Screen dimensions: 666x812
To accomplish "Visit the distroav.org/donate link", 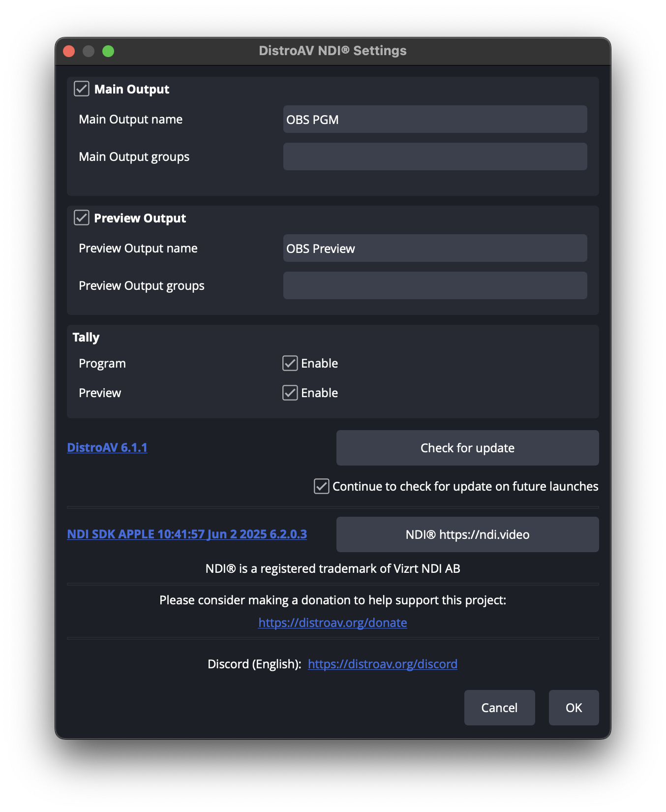I will click(x=333, y=623).
